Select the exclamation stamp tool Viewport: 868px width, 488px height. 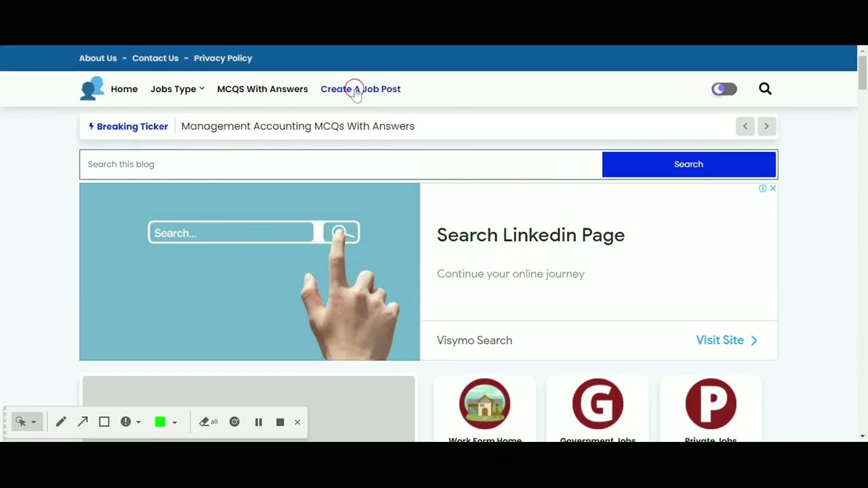pos(125,422)
